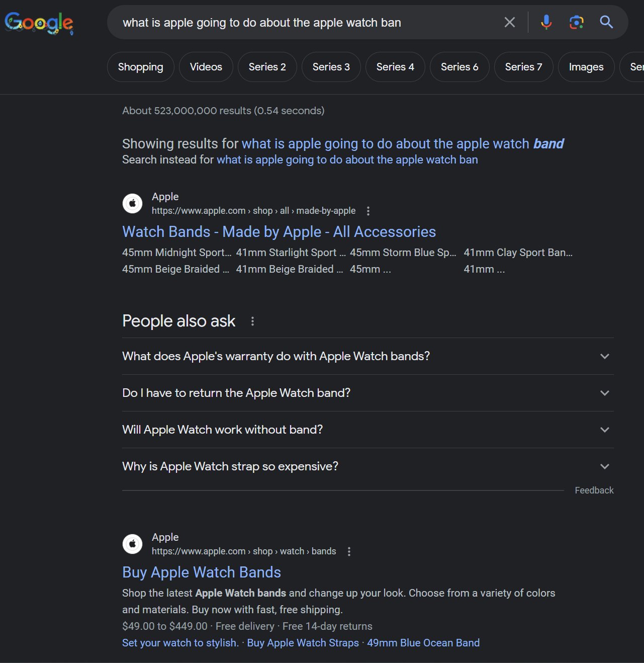Screen dimensions: 644x663
Task: Submit search with the magnifying glass icon
Action: (606, 22)
